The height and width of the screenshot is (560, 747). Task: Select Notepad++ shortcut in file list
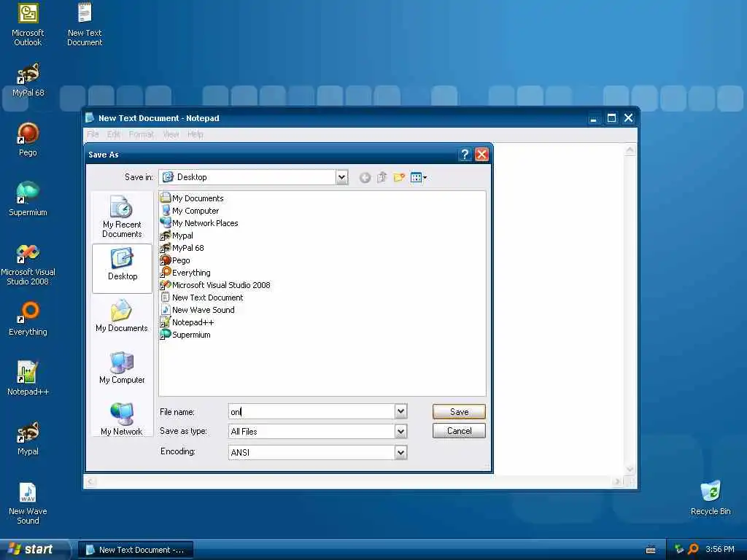click(x=187, y=322)
